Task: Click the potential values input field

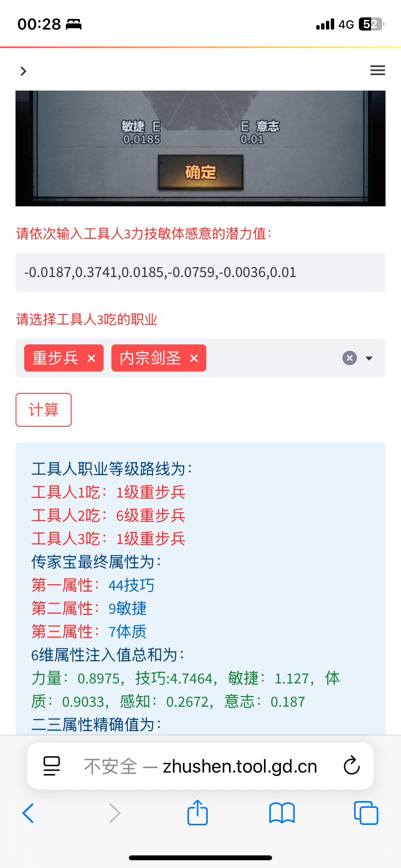Action: click(x=200, y=272)
